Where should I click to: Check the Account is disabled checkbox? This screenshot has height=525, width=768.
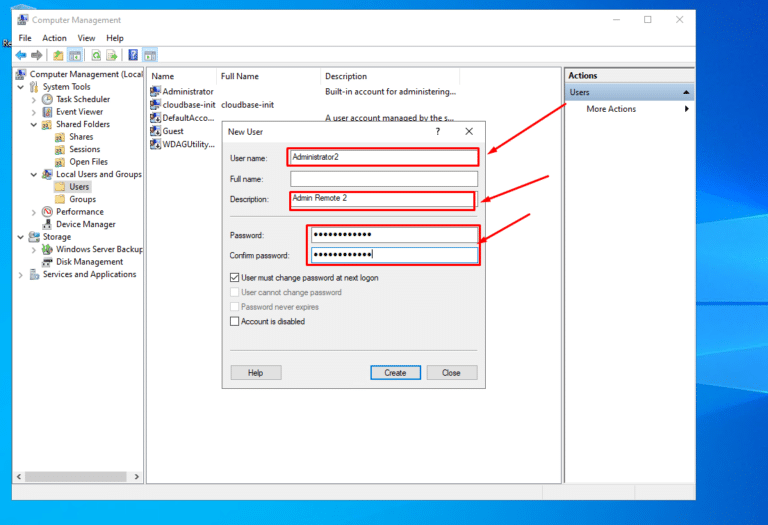tap(235, 321)
